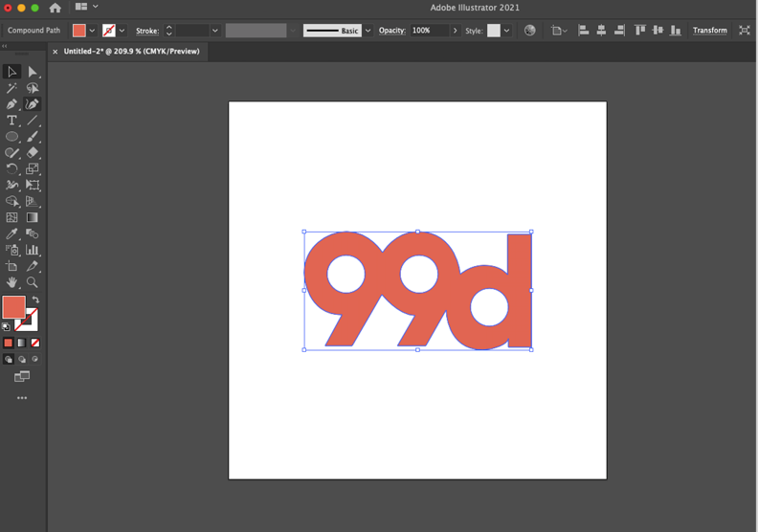Switch to the Untitled-2 document tab
Viewport: 758px width, 532px height.
(x=131, y=52)
